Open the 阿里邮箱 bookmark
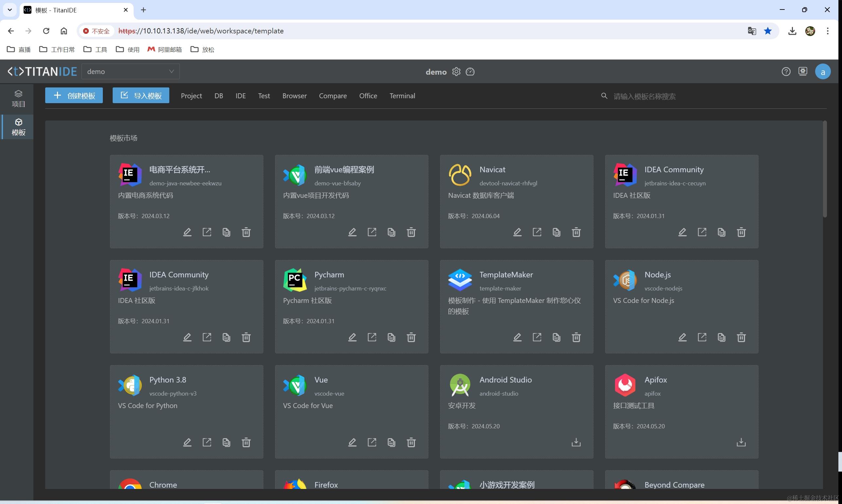 click(x=164, y=49)
